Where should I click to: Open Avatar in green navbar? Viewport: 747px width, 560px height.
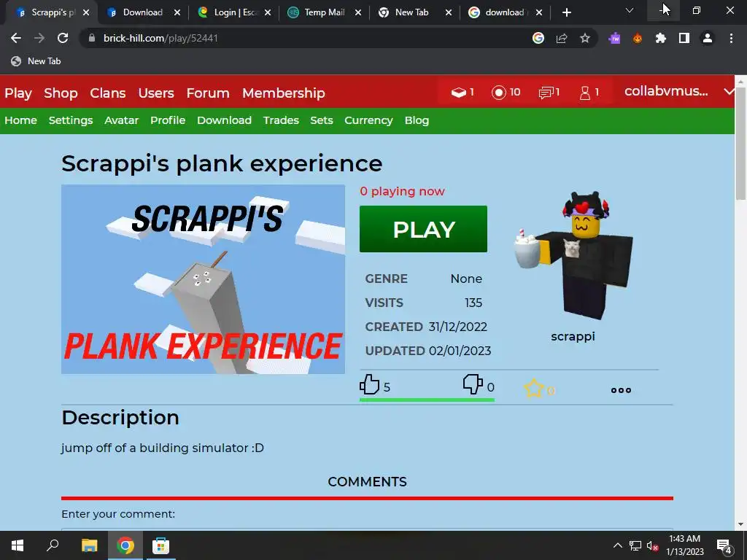[x=122, y=120]
